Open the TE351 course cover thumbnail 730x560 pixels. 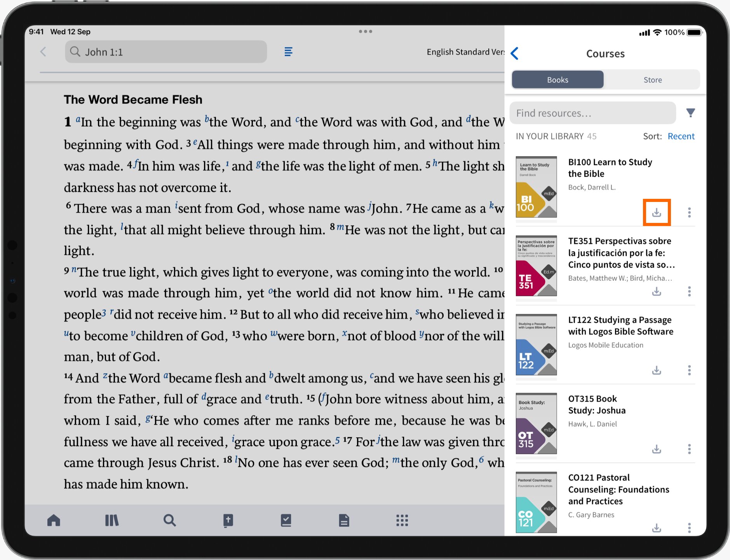(x=536, y=266)
